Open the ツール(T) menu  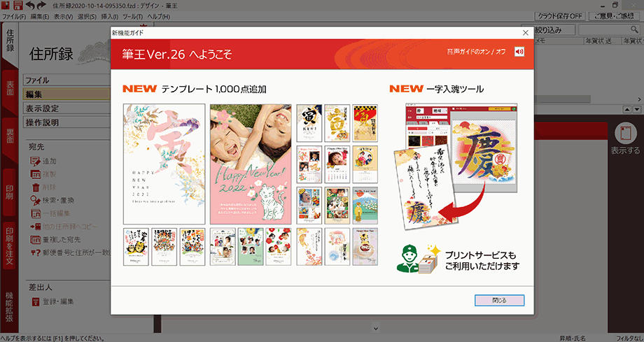132,16
